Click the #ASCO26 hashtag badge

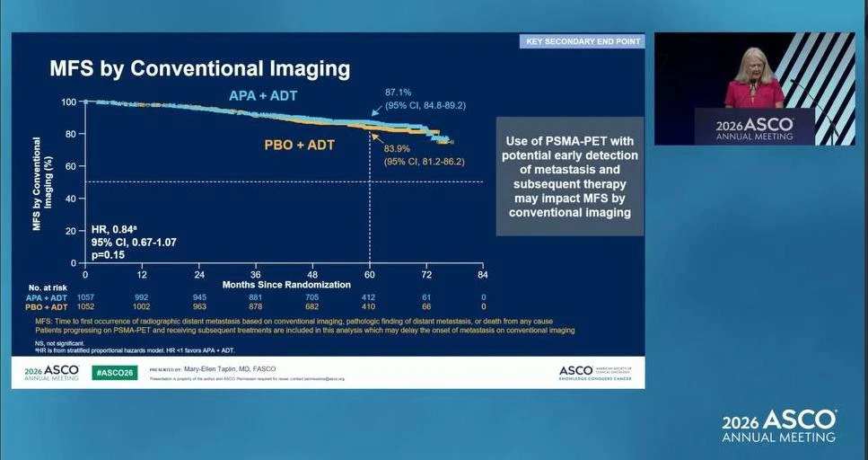[115, 373]
